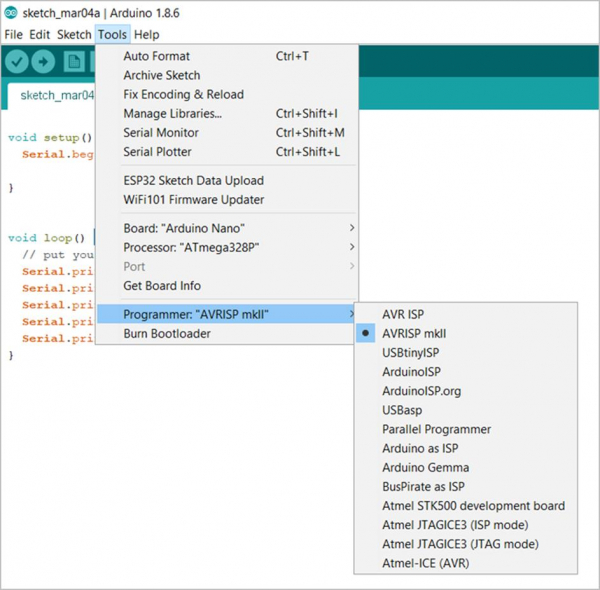This screenshot has width=600, height=590.
Task: Choose USBtinyISP as the programmer
Action: coord(410,352)
